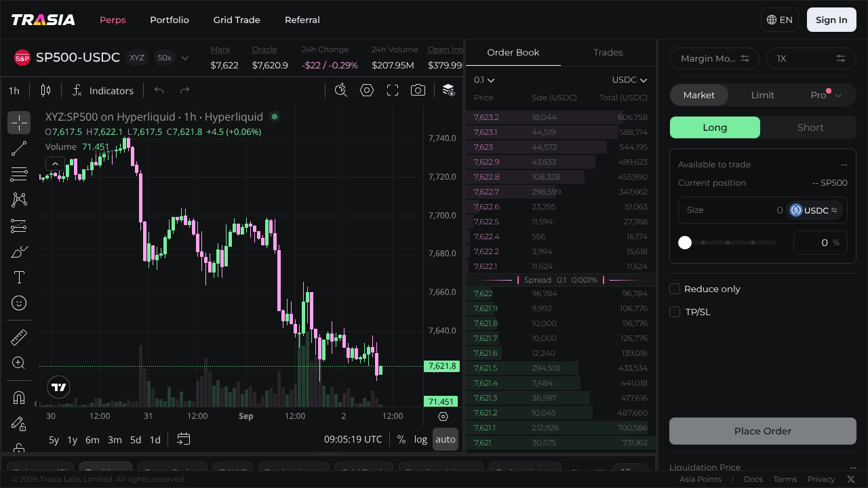The height and width of the screenshot is (488, 868).
Task: Open the 0.1 price grouping dropdown
Action: pos(484,80)
